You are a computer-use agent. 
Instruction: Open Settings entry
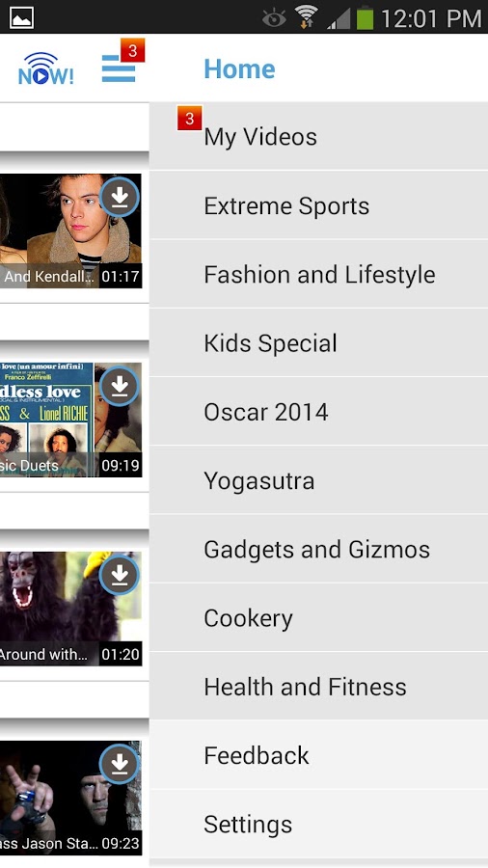(x=318, y=824)
